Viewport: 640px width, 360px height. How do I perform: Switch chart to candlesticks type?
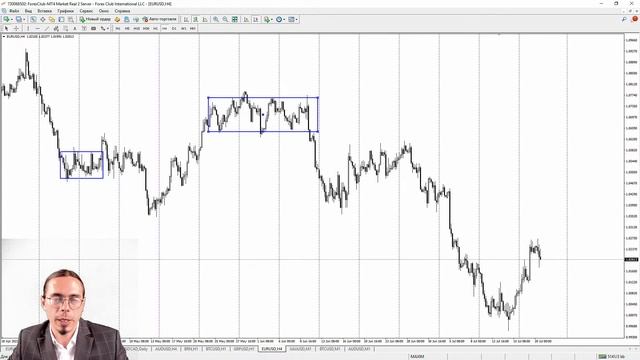[x=196, y=19]
